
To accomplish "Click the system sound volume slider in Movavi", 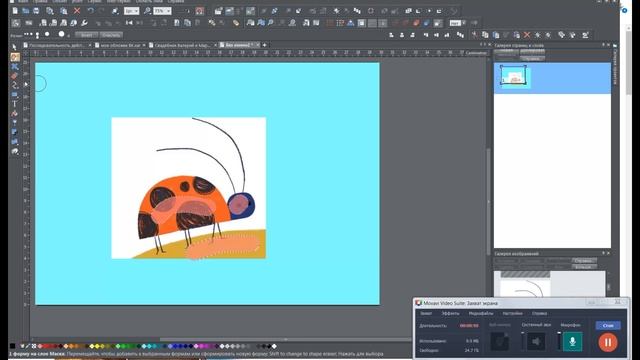I will coord(522,341).
